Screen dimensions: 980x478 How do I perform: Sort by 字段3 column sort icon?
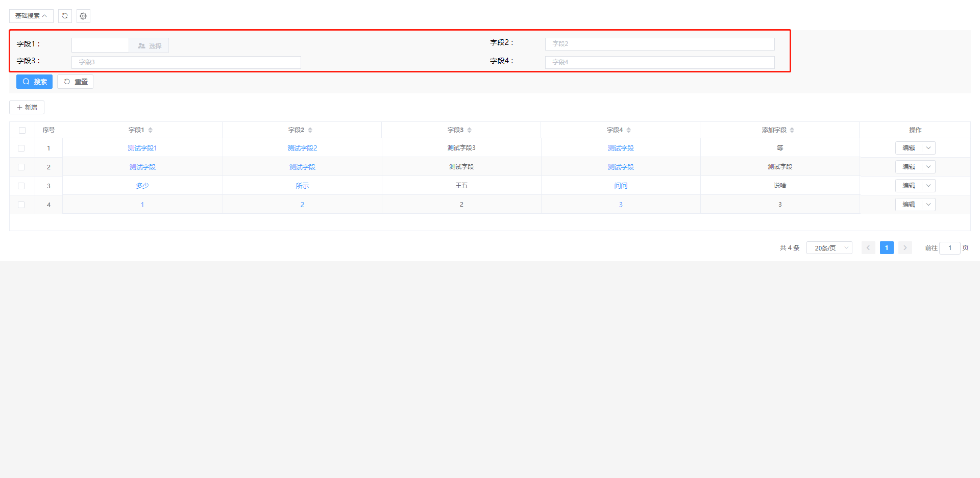coord(470,130)
